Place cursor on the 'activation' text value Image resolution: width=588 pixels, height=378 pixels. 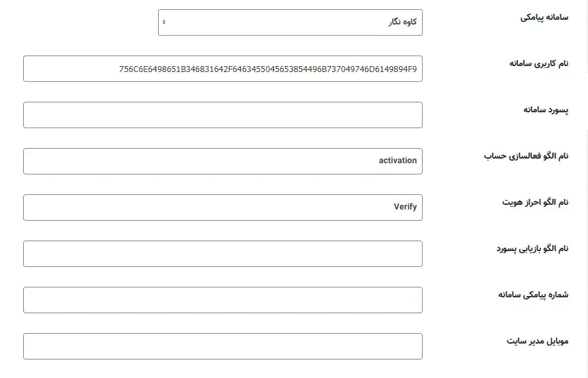398,161
